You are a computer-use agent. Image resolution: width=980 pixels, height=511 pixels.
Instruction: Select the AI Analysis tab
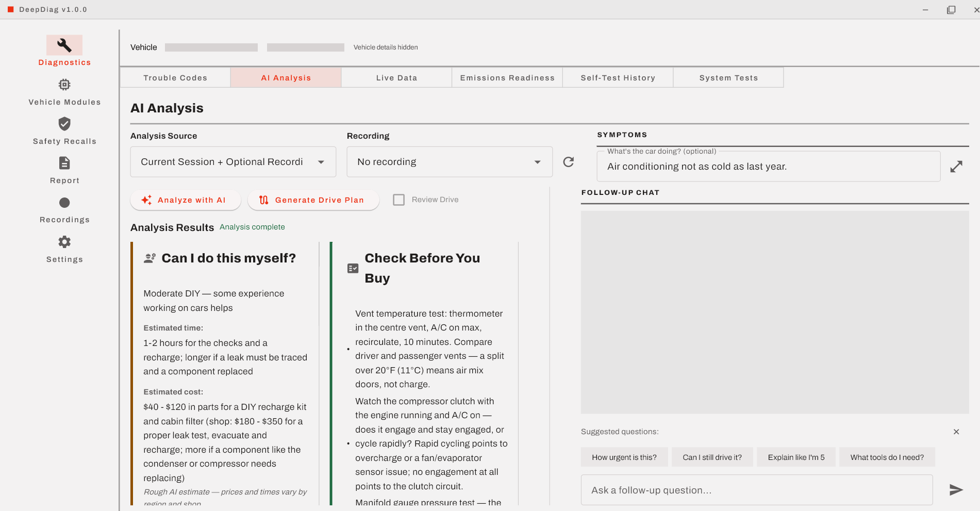[286, 78]
